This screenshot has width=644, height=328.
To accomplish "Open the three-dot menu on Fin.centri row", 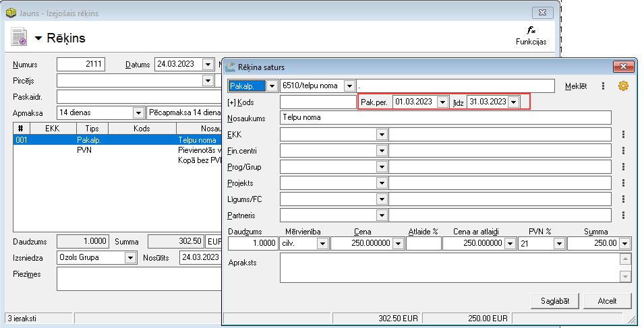I will point(624,150).
